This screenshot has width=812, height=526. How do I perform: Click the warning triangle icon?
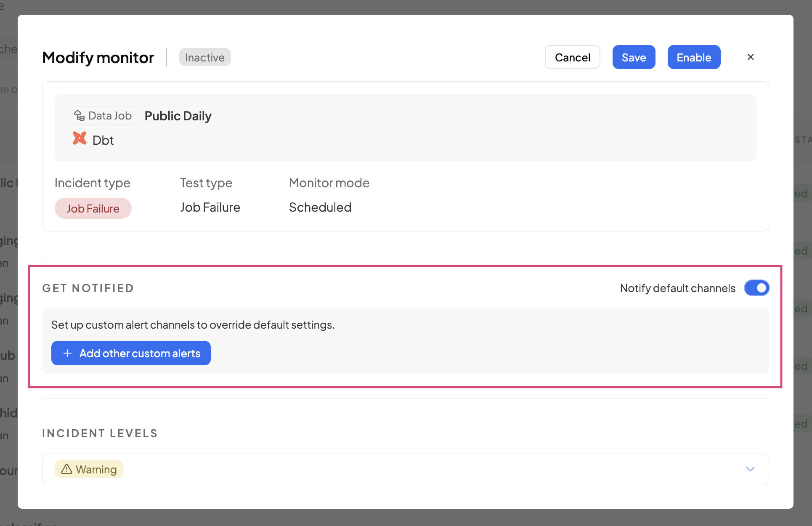tap(66, 469)
